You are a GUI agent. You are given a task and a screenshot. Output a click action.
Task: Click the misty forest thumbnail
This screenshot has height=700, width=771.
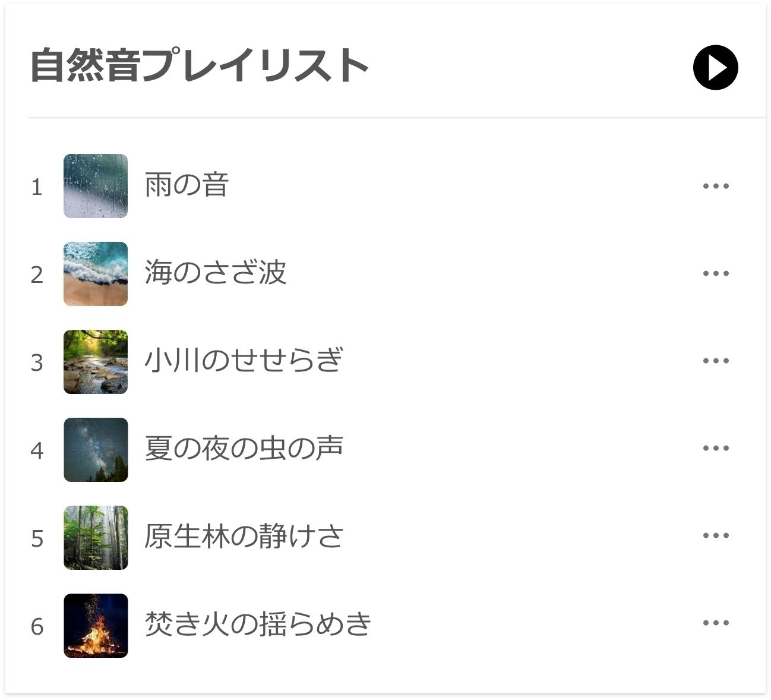click(96, 538)
